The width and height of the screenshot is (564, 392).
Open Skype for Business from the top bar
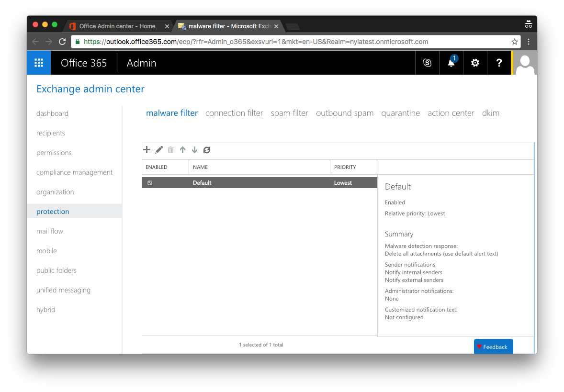point(427,63)
